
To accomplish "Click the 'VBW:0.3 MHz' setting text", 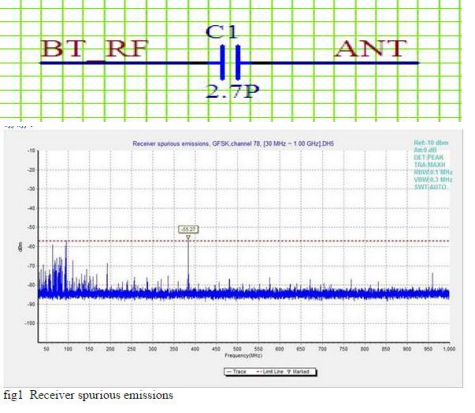I will (433, 180).
